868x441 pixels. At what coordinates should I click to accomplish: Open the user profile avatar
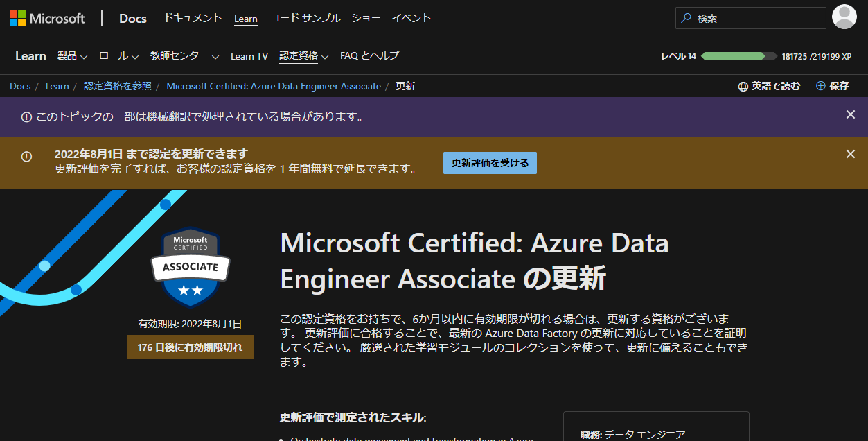click(x=844, y=17)
